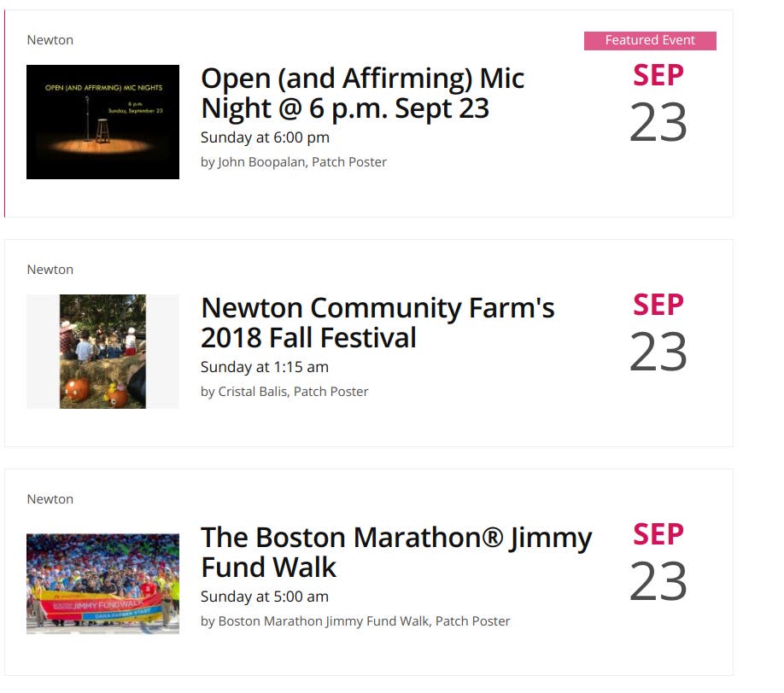Click the 23 day number on Jimmy Fund card

coord(658,583)
